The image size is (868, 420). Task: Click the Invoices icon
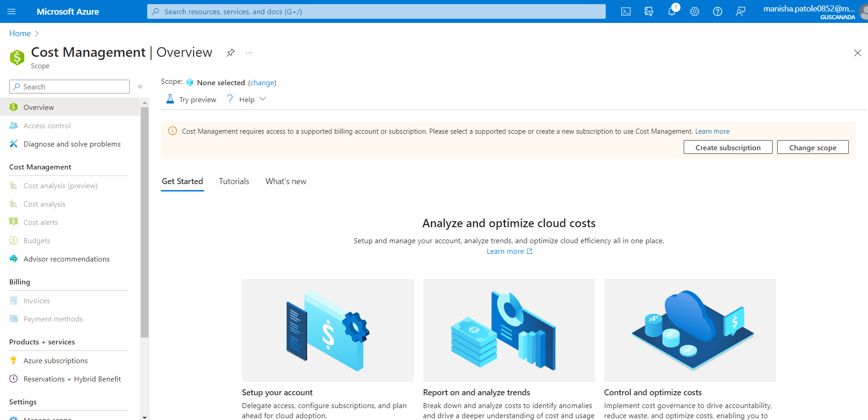point(14,300)
